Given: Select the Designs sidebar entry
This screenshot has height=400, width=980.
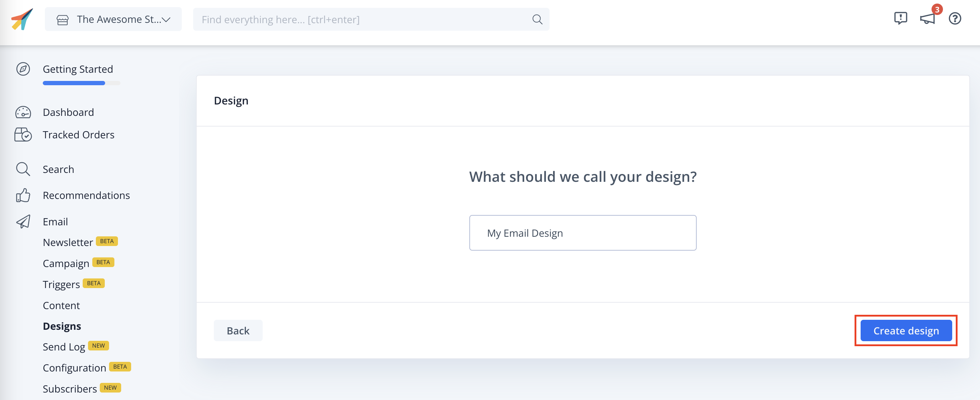Looking at the screenshot, I should [62, 326].
